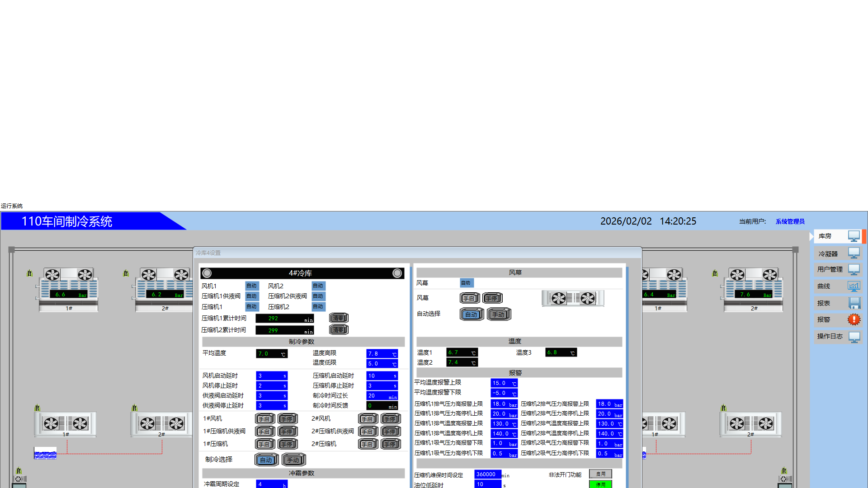Open the 报表 (report) save icon

[x=854, y=303]
